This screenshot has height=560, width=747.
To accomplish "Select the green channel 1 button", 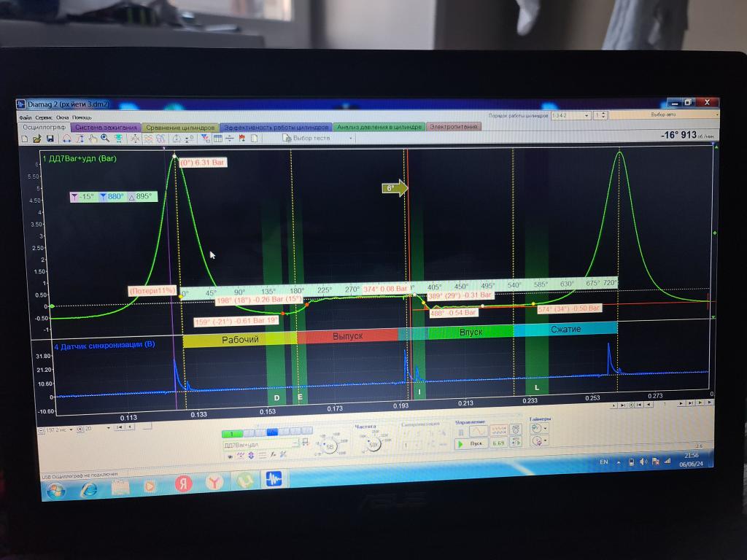I will coord(232,433).
